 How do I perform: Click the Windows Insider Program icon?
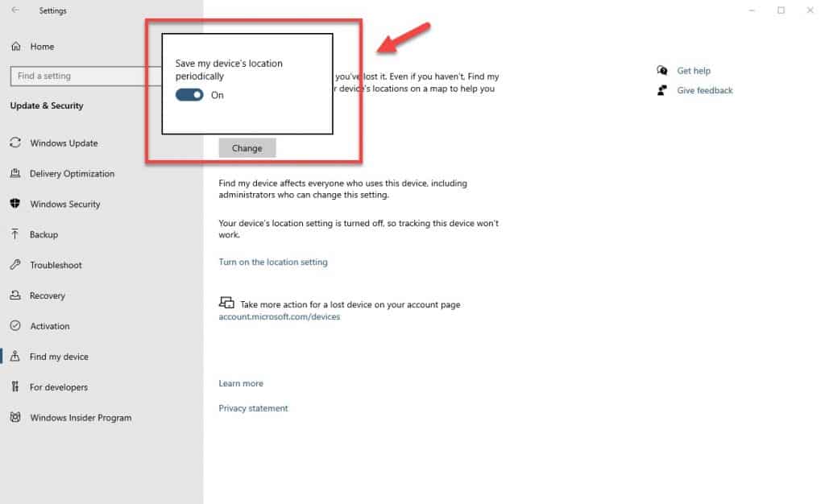click(15, 417)
